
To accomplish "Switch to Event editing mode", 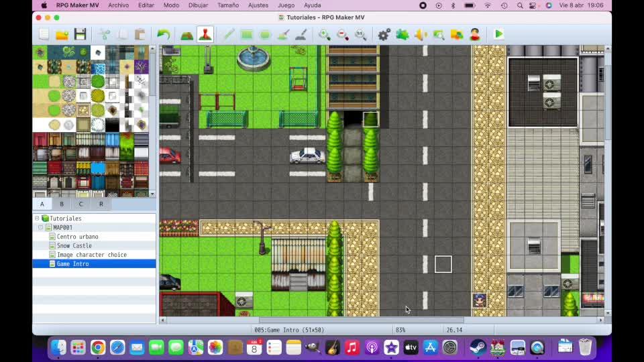I will 205,34.
